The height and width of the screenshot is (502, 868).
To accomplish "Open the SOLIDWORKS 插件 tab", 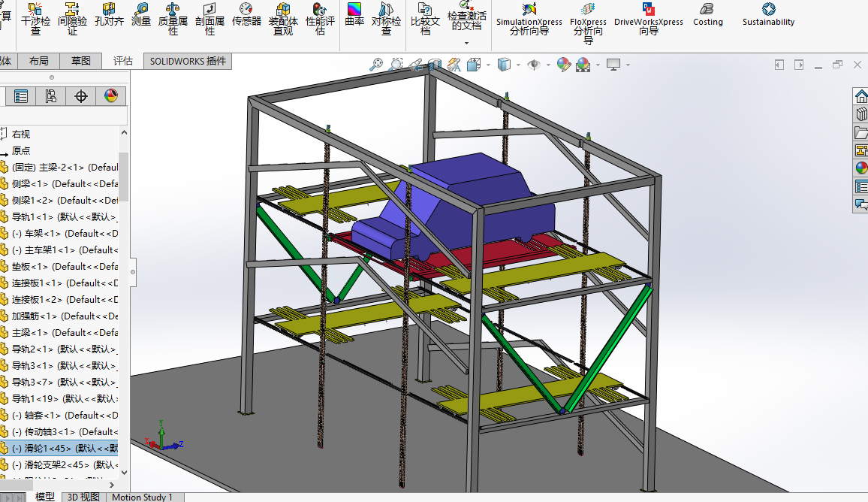I will pos(188,61).
